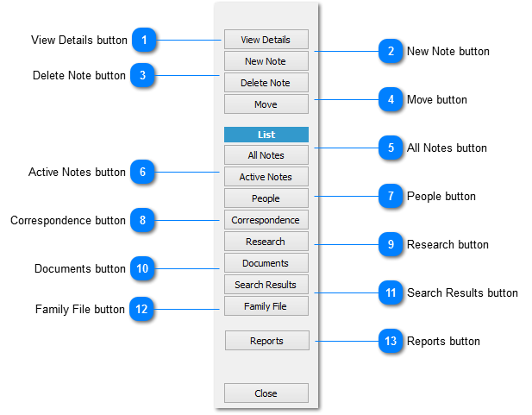Switch to the Active Notes list
Image resolution: width=532 pixels, height=415 pixels.
click(x=266, y=177)
